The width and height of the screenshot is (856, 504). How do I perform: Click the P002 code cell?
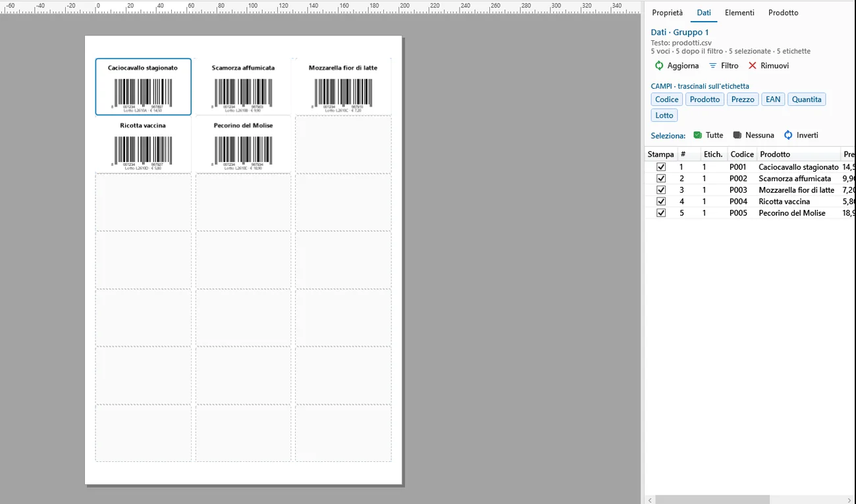738,178
